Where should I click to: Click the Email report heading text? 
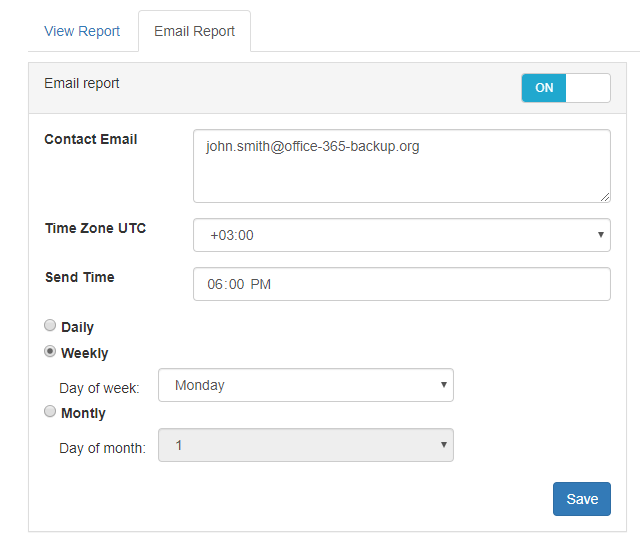(82, 83)
